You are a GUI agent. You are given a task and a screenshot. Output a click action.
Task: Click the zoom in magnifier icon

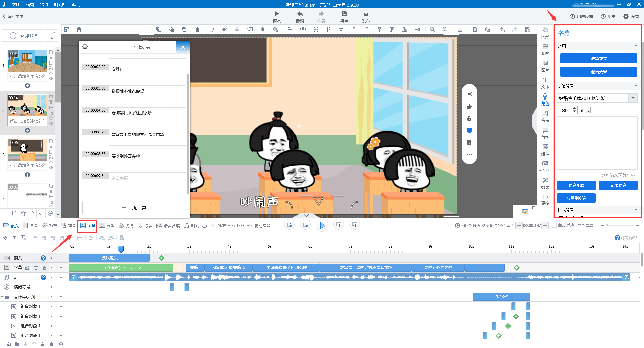pos(432,29)
